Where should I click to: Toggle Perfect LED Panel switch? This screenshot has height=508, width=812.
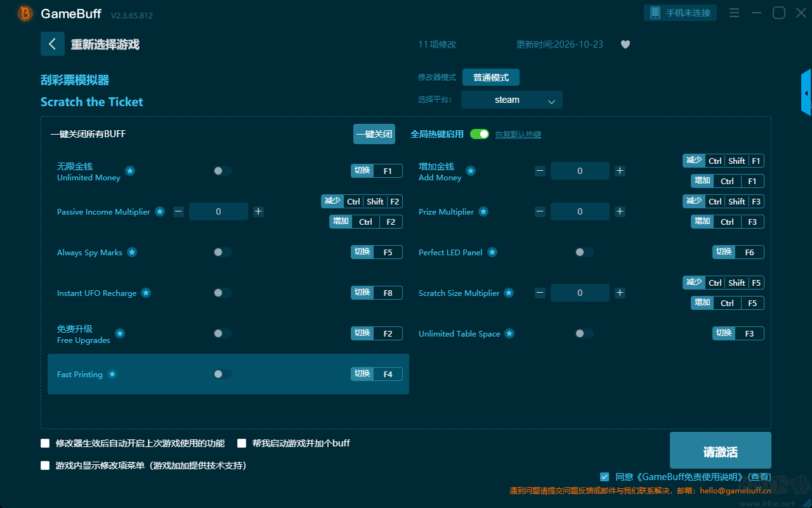(x=584, y=252)
